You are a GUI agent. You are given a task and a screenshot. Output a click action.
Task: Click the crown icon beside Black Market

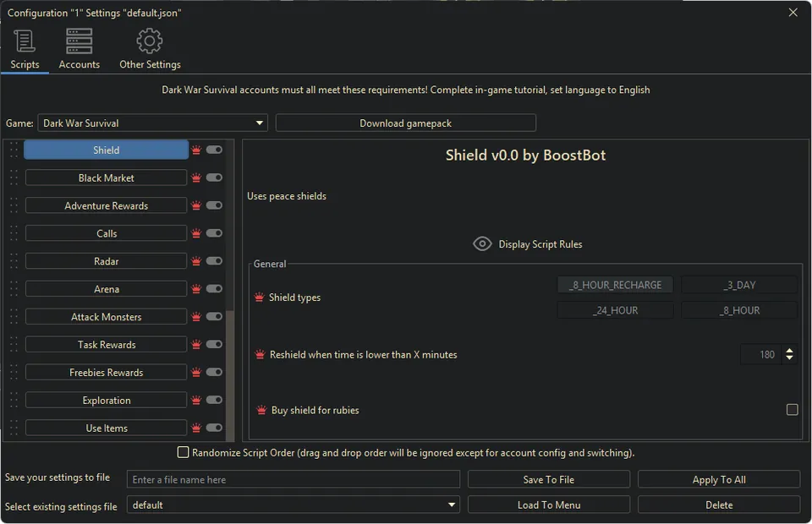196,178
